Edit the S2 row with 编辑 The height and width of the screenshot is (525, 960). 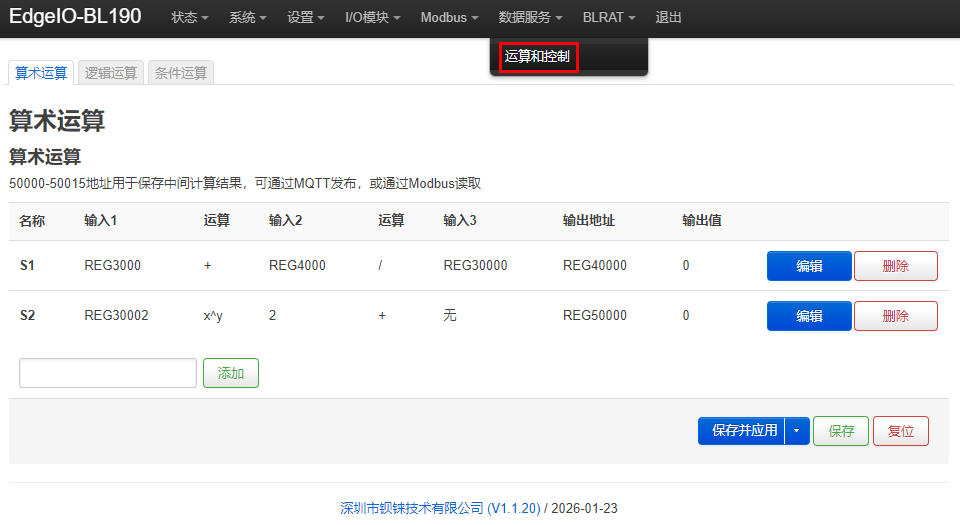pyautogui.click(x=809, y=316)
